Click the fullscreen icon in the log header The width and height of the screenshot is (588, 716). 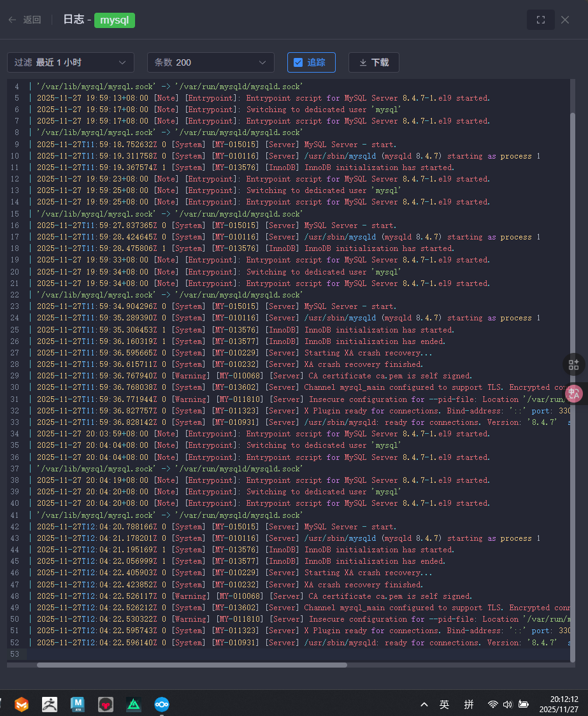(540, 20)
